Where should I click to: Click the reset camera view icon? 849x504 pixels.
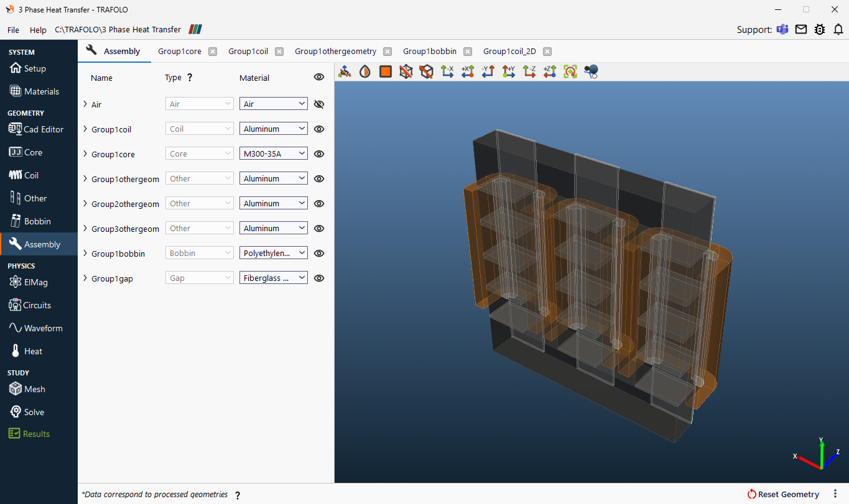(x=570, y=71)
